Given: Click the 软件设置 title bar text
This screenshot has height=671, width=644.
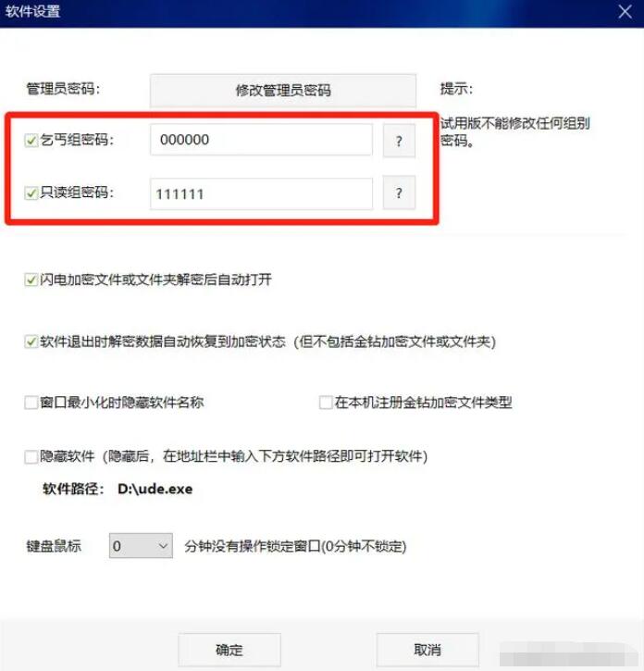Looking at the screenshot, I should 33,11.
